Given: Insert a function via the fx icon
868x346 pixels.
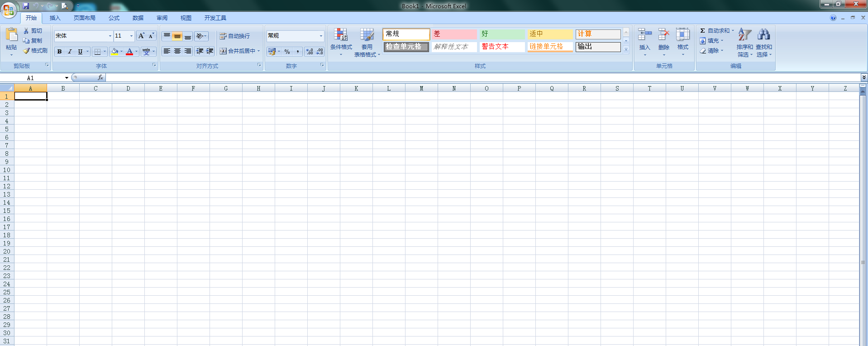Looking at the screenshot, I should (x=100, y=78).
